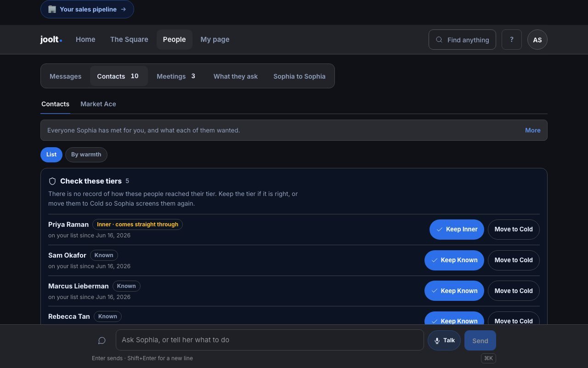The height and width of the screenshot is (368, 588).
Task: Click the Known badge beside Marcus Lieberman
Action: (x=126, y=286)
